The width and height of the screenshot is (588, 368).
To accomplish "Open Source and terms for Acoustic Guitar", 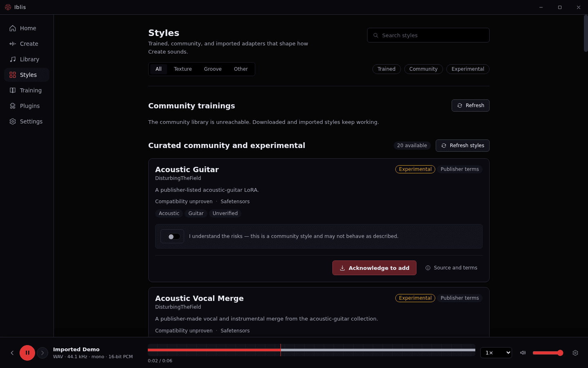I will (x=451, y=268).
